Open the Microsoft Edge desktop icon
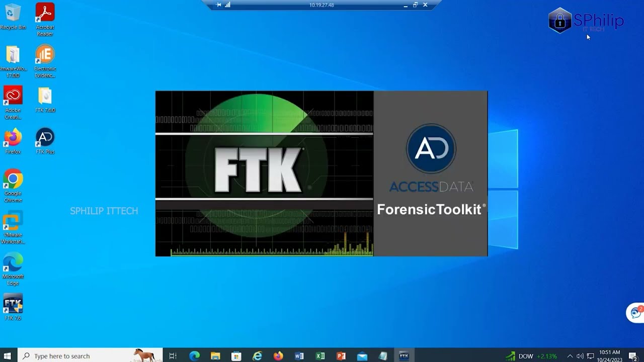Image resolution: width=644 pixels, height=362 pixels. click(13, 269)
